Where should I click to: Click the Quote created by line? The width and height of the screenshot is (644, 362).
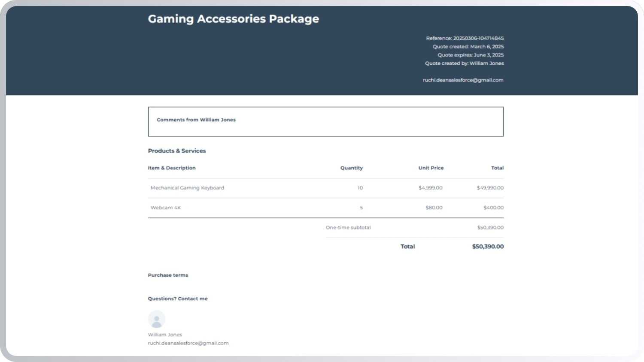pyautogui.click(x=464, y=63)
